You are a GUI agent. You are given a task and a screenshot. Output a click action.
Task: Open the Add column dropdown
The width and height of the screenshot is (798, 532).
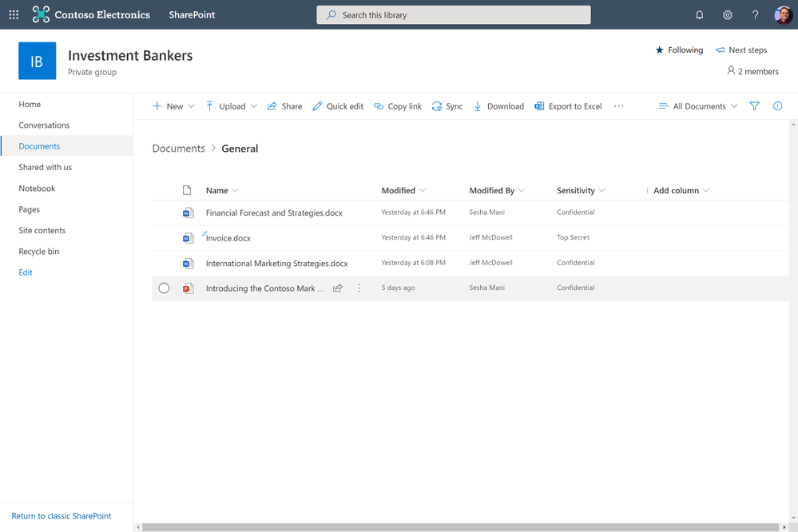point(678,190)
